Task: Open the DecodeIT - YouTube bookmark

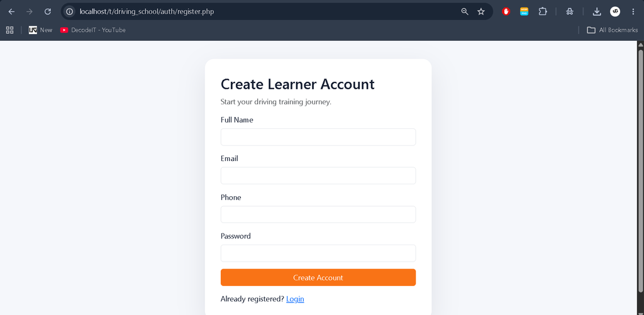Action: pyautogui.click(x=93, y=30)
